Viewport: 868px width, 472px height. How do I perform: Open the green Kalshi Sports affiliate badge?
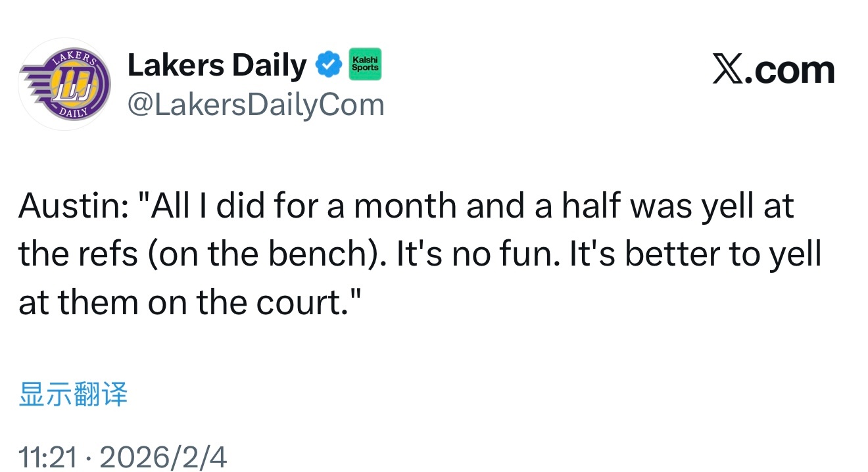pyautogui.click(x=365, y=64)
